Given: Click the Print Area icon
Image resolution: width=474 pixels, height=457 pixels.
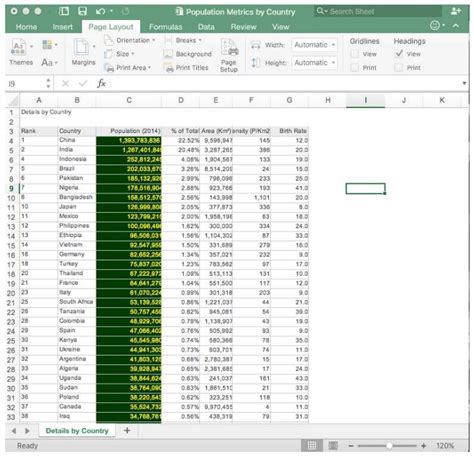Looking at the screenshot, I should pyautogui.click(x=109, y=68).
